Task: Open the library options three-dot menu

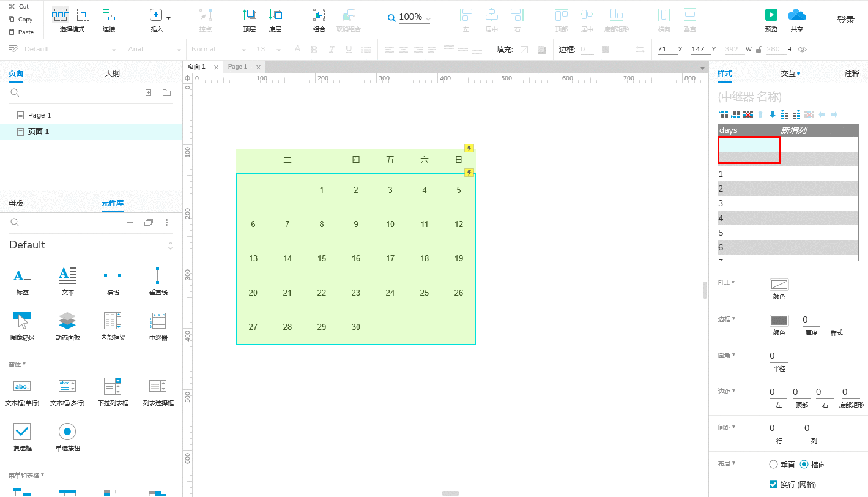Action: coord(166,223)
